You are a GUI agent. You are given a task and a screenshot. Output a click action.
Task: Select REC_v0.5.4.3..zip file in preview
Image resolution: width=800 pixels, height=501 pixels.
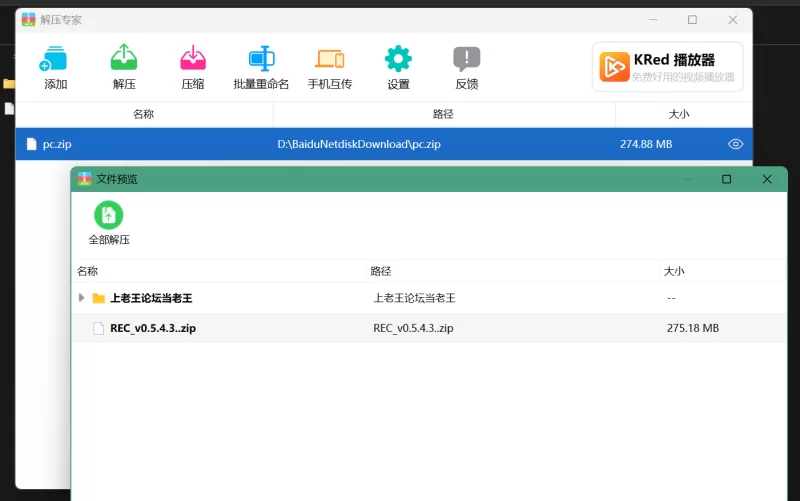pyautogui.click(x=429, y=328)
